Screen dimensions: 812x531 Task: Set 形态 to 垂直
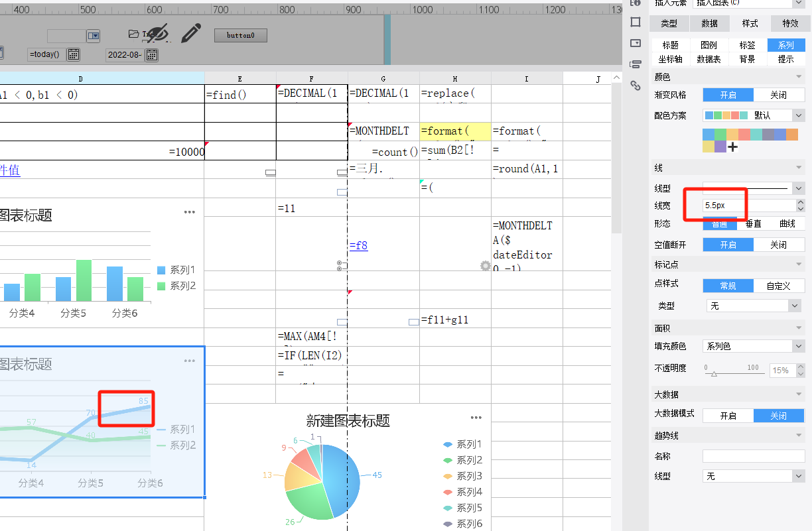(x=754, y=224)
